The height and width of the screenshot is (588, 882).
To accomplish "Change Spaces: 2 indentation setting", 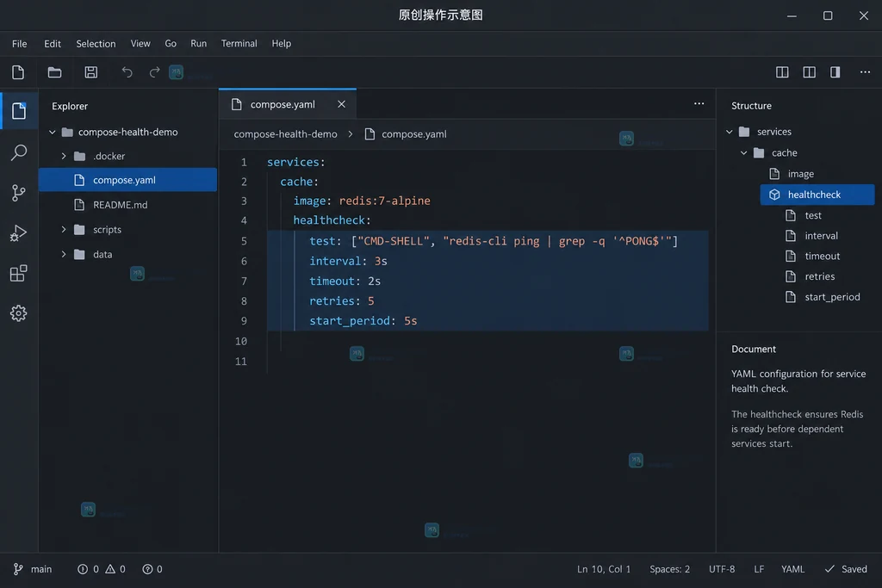I will point(669,569).
